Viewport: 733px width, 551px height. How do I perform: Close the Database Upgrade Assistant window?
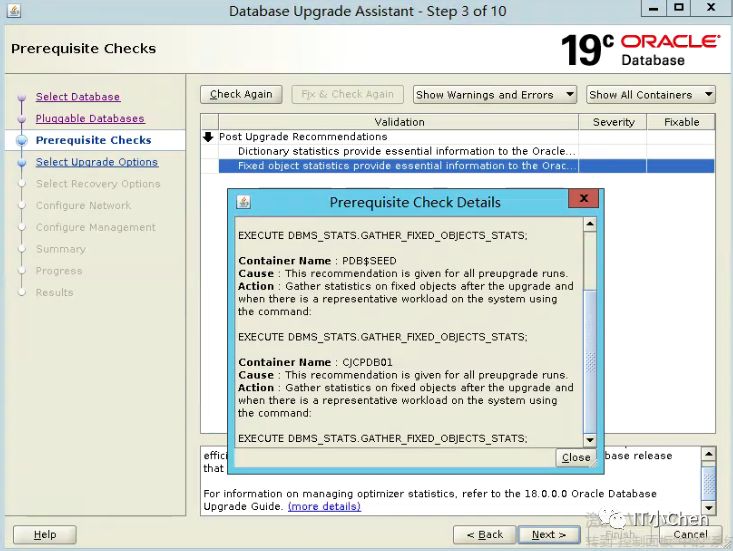click(711, 8)
